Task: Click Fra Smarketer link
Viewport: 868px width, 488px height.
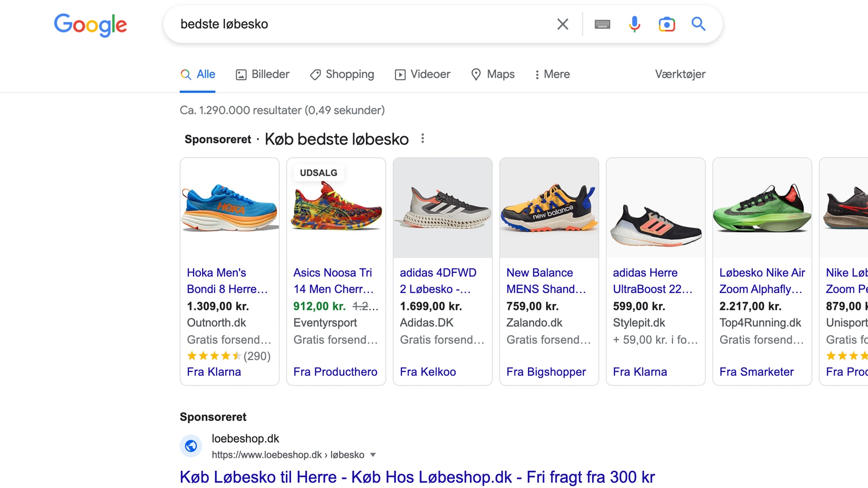Action: click(756, 372)
